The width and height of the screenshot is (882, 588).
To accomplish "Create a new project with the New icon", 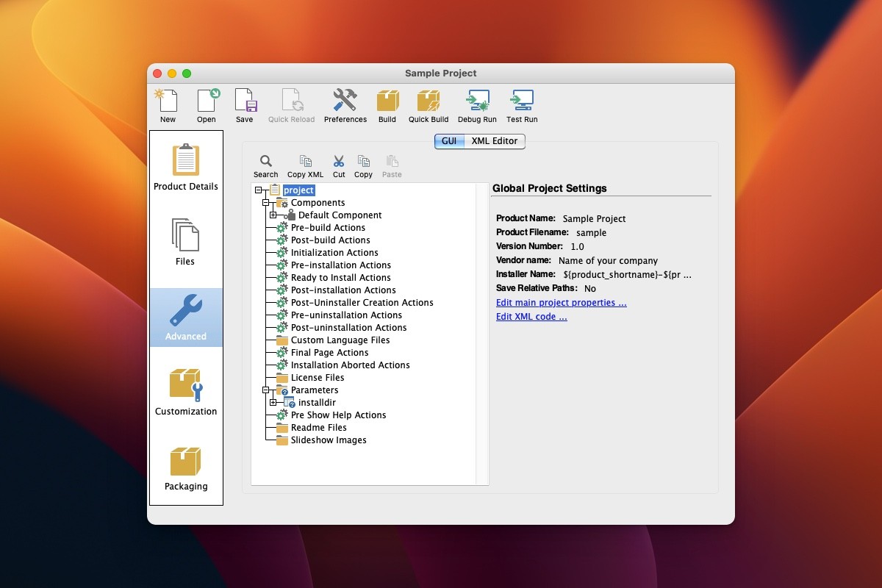I will (x=166, y=103).
